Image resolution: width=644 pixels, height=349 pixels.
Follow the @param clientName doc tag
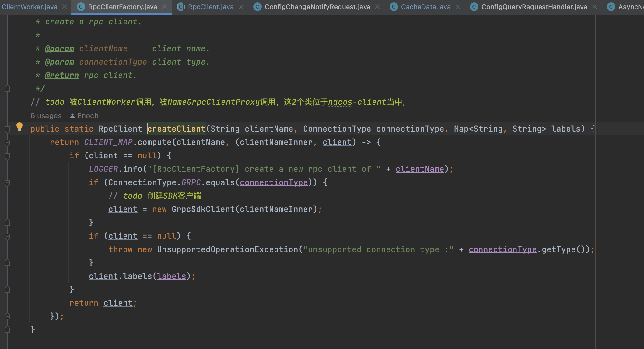[59, 49]
